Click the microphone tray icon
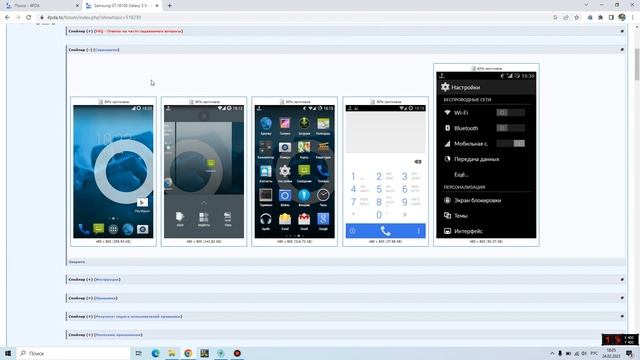Image resolution: width=640 pixels, height=360 pixels. click(x=560, y=353)
